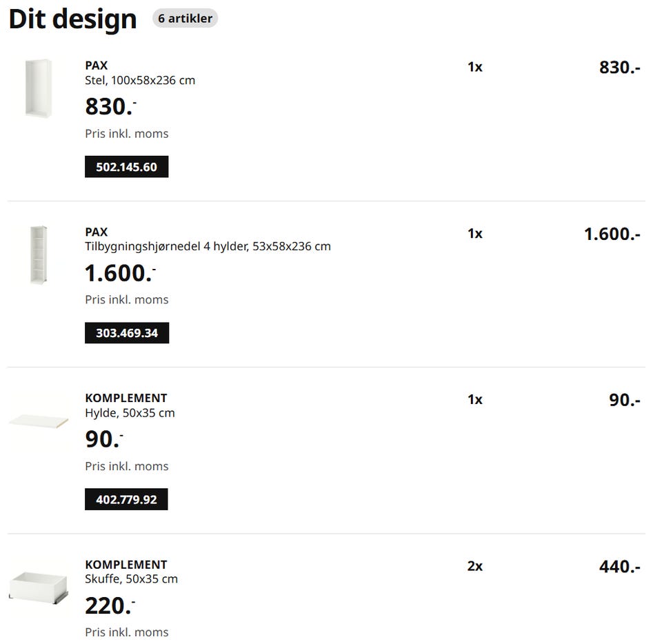The width and height of the screenshot is (662, 644).
Task: Open the KOMPLEMENT Hylde shelf thumbnail
Action: (x=39, y=421)
